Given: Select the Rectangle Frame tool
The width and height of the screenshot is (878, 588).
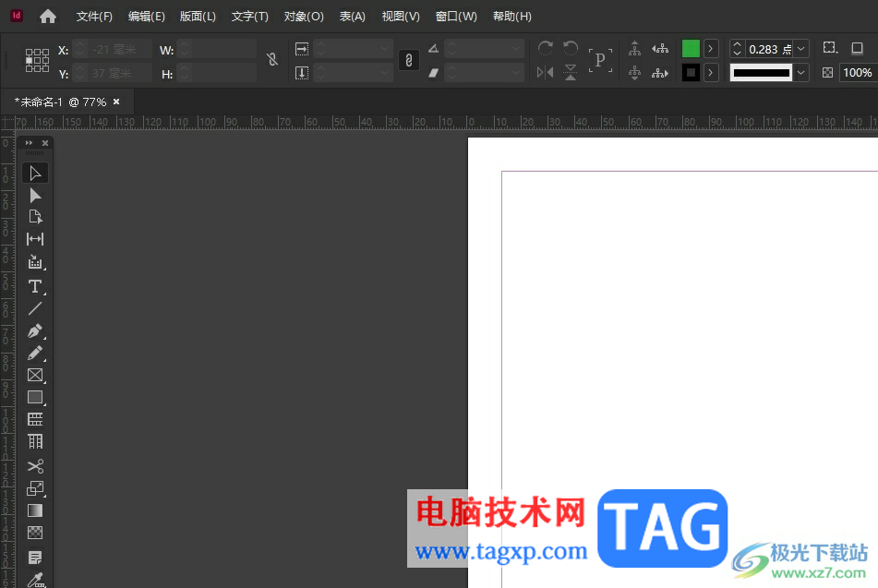Looking at the screenshot, I should 35,375.
